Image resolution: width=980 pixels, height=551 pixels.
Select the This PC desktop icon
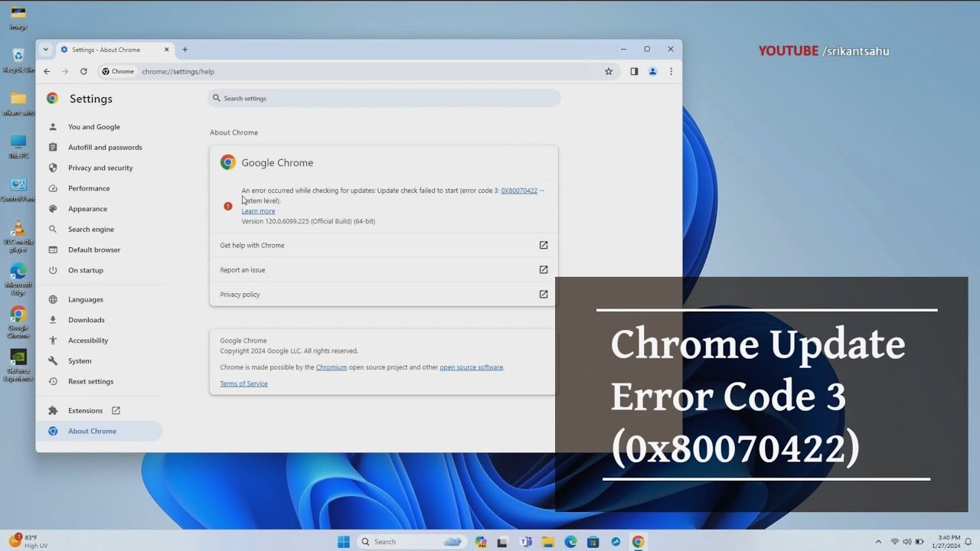18,147
